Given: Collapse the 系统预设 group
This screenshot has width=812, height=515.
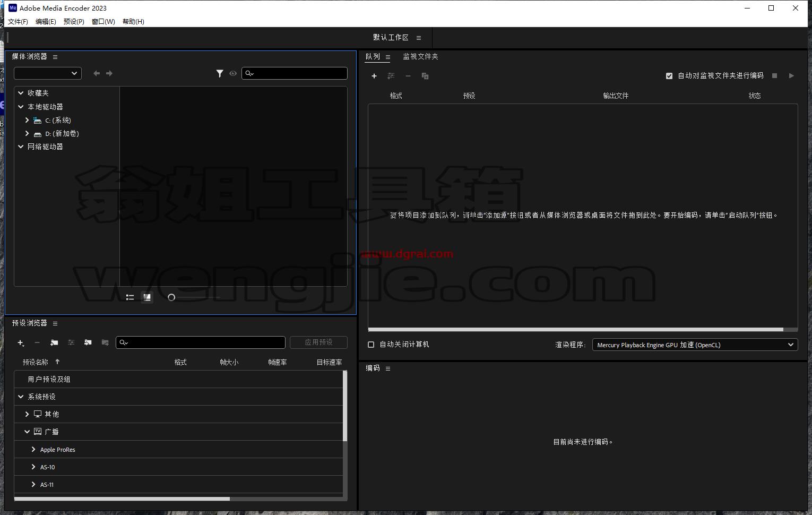Looking at the screenshot, I should click(x=21, y=397).
